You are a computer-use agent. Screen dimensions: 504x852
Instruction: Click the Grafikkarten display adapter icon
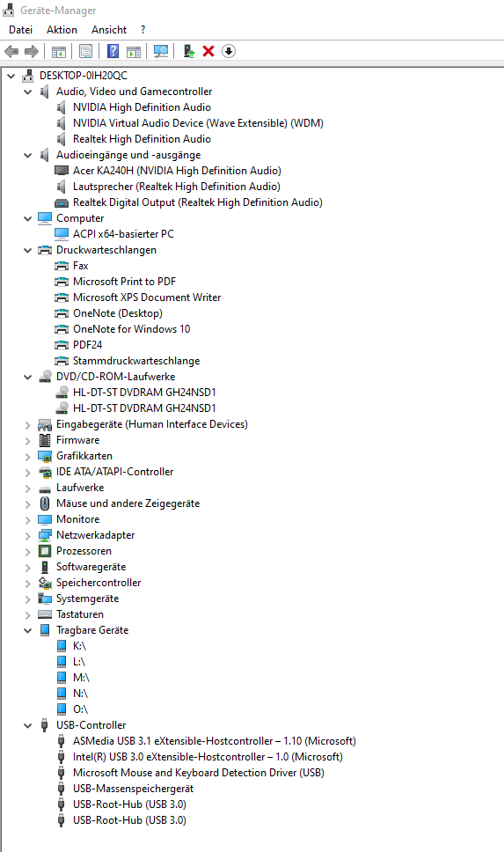pyautogui.click(x=45, y=456)
